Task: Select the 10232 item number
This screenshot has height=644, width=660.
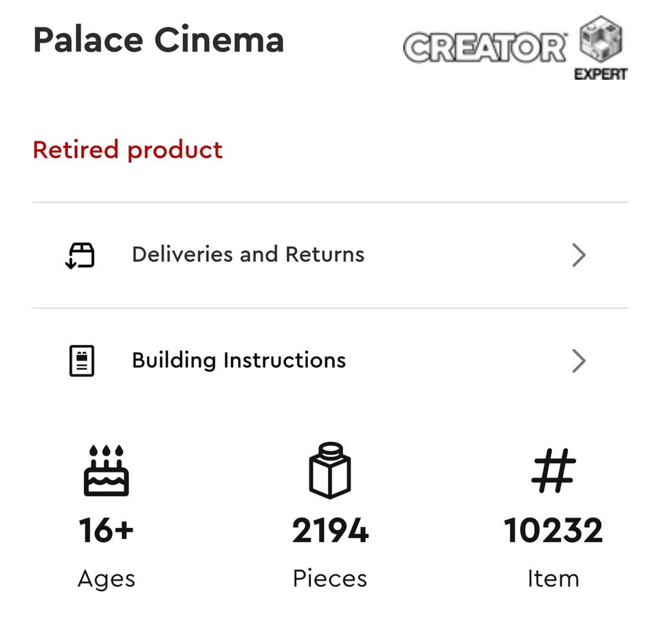Action: pos(553,531)
